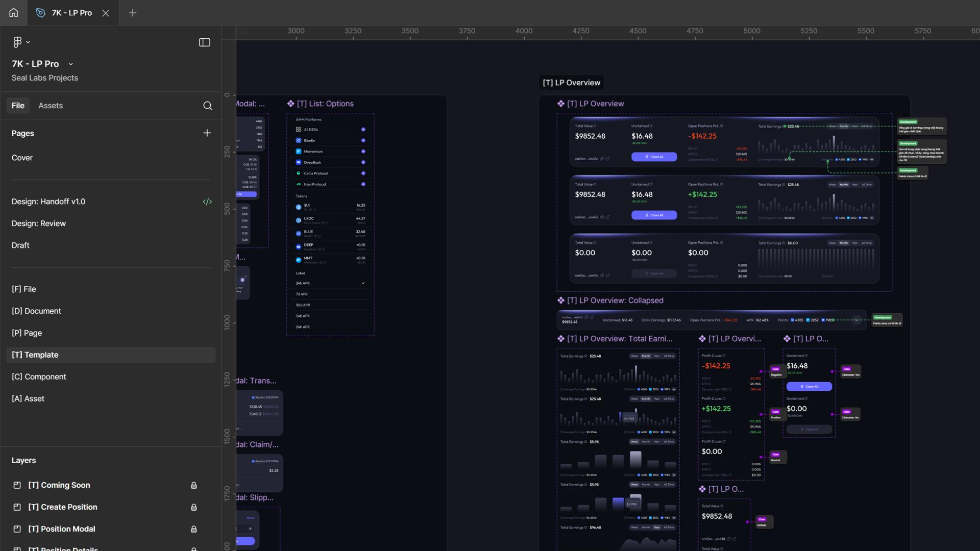Click the frame icon beside [T] Create Position
The width and height of the screenshot is (980, 551).
(x=17, y=507)
